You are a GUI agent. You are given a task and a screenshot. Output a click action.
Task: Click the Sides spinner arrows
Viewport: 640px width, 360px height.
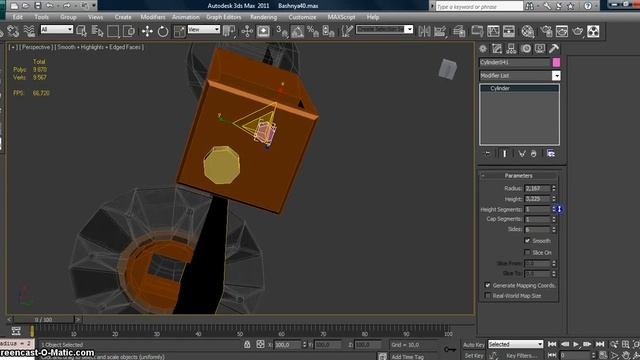tap(554, 229)
